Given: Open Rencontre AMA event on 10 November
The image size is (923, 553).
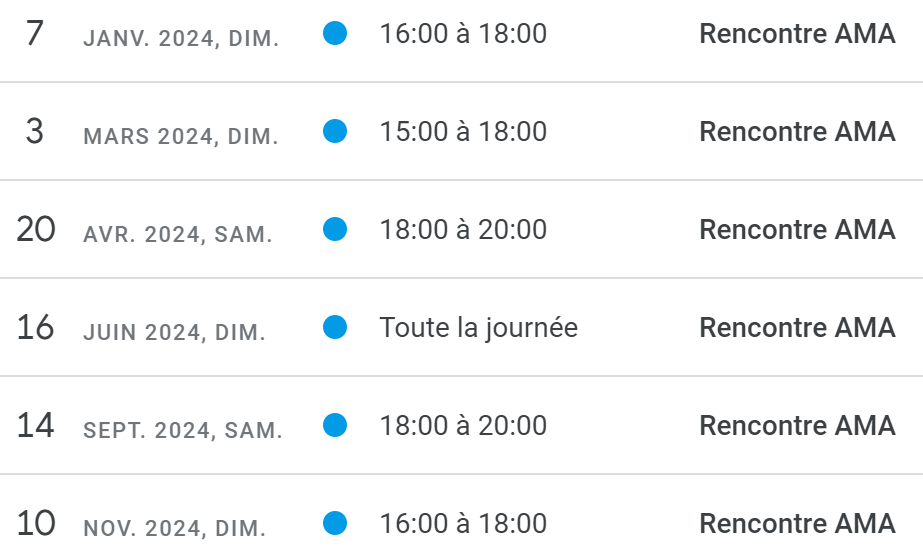Looking at the screenshot, I should click(x=797, y=524).
